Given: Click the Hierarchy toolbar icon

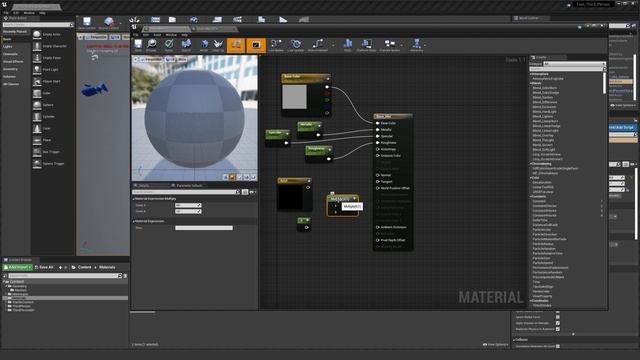Looking at the screenshot, I should (416, 45).
